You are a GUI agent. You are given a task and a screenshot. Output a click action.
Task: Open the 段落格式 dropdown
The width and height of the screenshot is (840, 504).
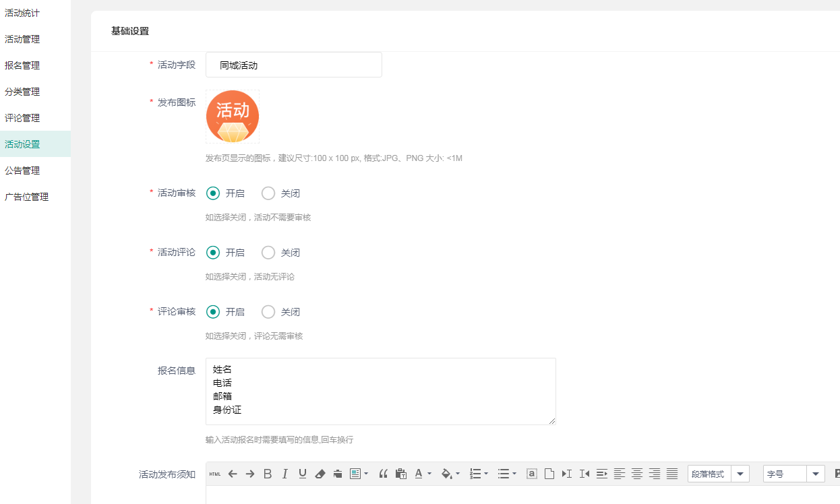tap(740, 474)
